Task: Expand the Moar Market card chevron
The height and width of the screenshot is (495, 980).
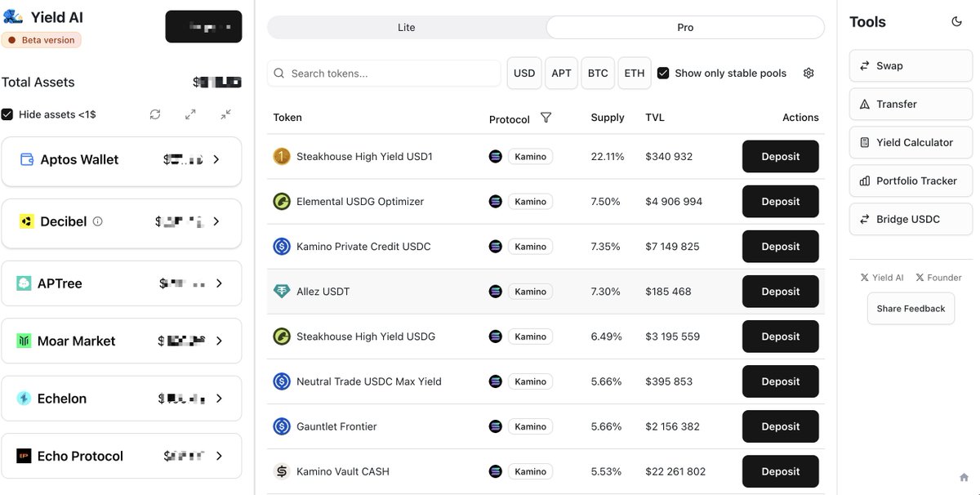Action: (x=219, y=341)
